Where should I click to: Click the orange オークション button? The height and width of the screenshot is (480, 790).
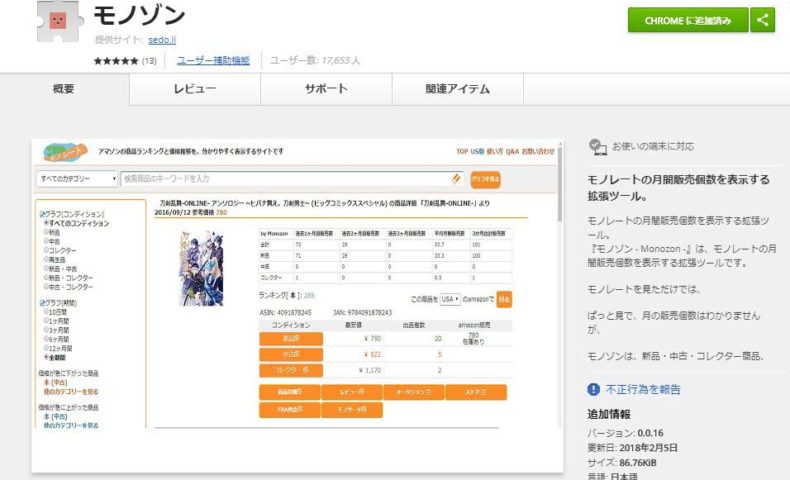tap(414, 392)
